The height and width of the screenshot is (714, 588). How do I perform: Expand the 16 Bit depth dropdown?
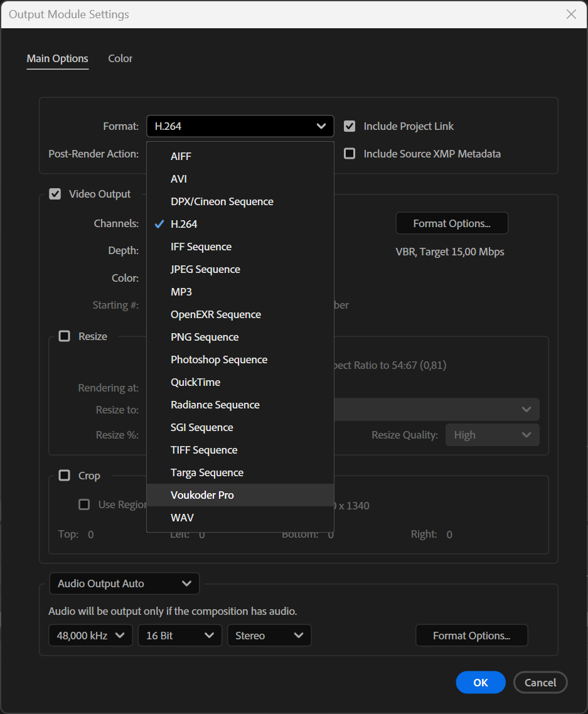coord(179,636)
